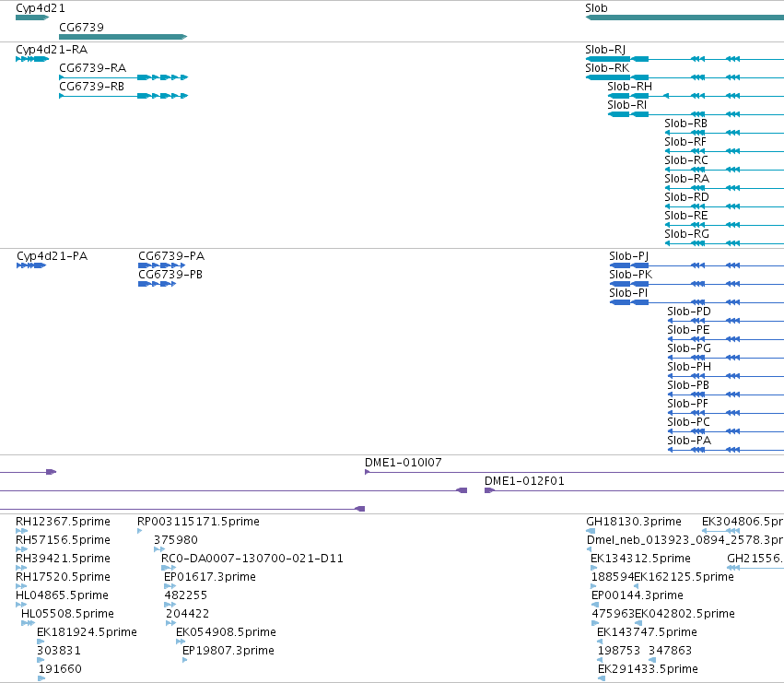Click the EP19807.3prime EST label
Image resolution: width=784 pixels, height=683 pixels.
click(x=228, y=652)
